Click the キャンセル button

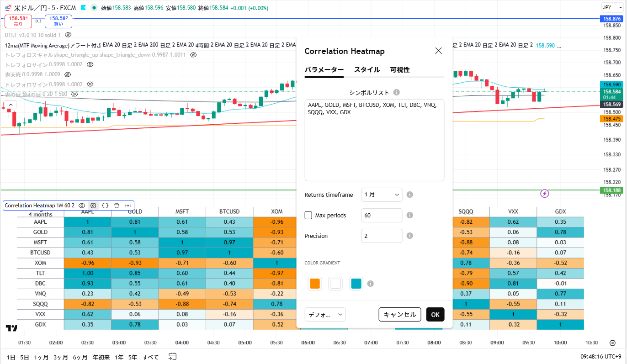[399, 314]
